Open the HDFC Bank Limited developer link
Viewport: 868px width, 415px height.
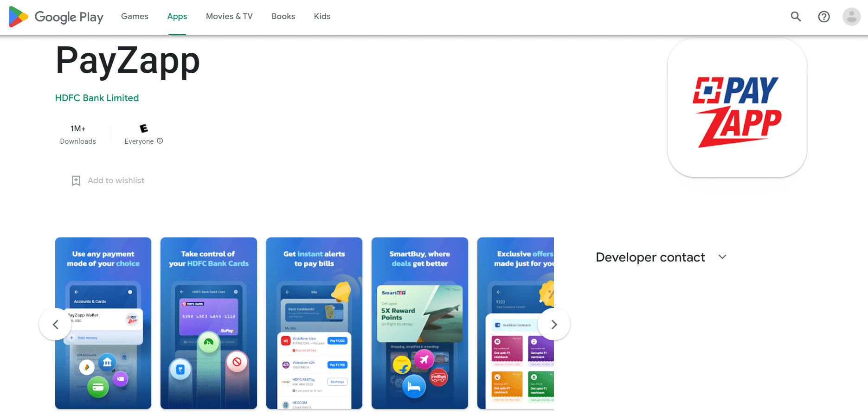click(97, 98)
